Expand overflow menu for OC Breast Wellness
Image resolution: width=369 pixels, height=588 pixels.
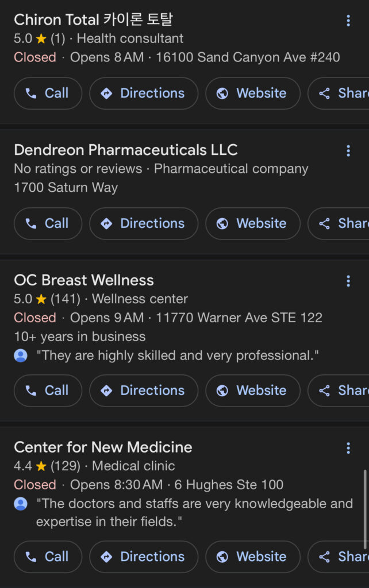[348, 281]
